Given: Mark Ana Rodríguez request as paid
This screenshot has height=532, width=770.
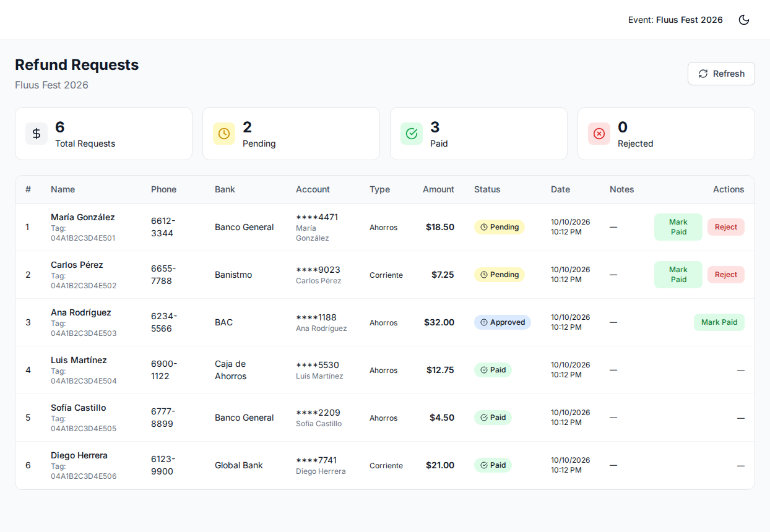Looking at the screenshot, I should [x=719, y=322].
